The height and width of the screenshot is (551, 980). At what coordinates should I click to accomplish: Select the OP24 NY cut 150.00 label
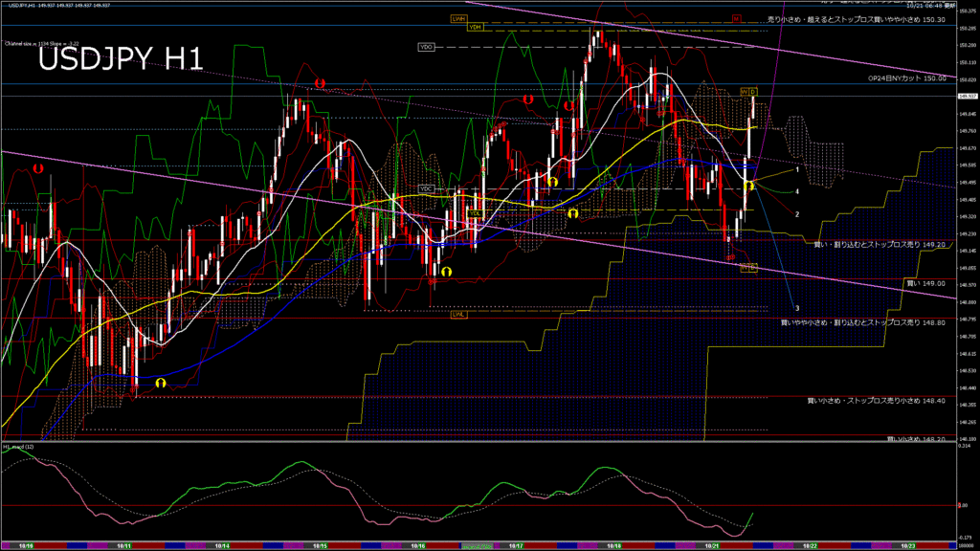tap(905, 78)
